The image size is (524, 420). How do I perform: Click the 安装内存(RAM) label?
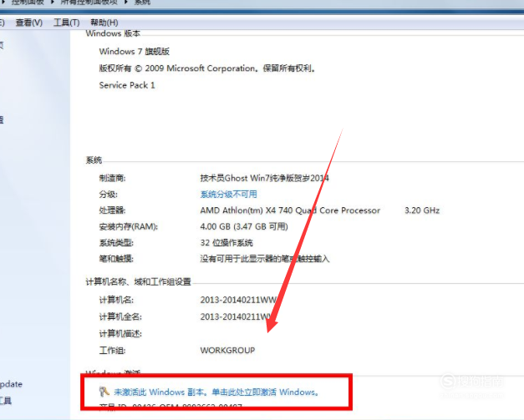click(x=129, y=226)
